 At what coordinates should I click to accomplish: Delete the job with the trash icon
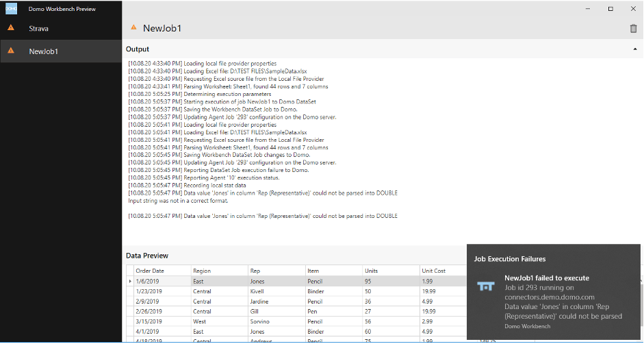(633, 28)
